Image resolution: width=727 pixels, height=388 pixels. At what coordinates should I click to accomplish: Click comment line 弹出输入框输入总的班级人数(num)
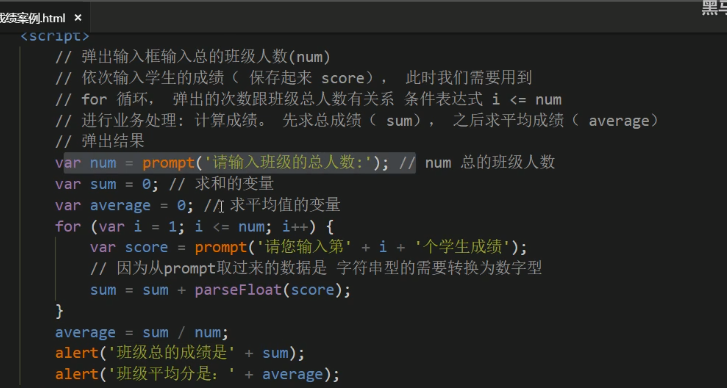[x=193, y=57]
